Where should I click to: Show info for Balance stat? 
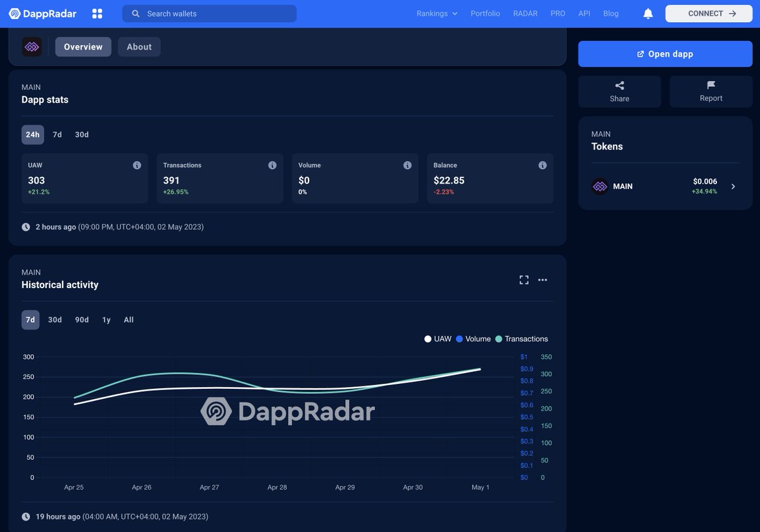543,165
